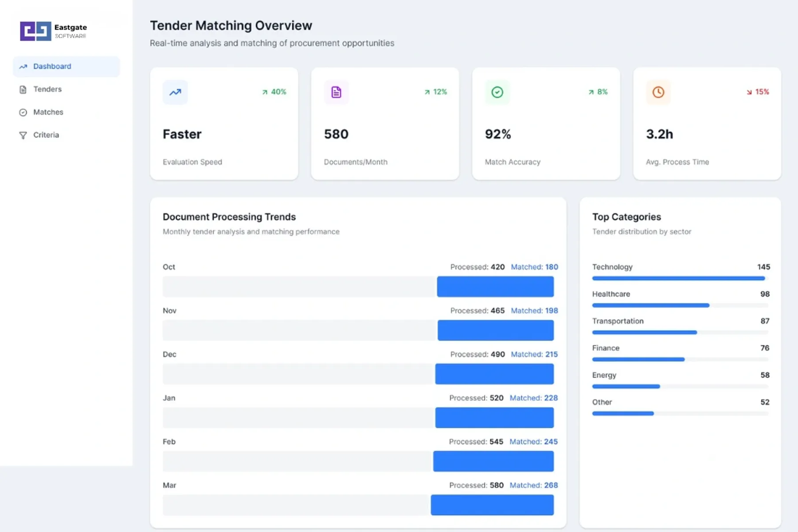Click the Matches checkmark icon
Viewport: 798px width, 532px height.
pyautogui.click(x=23, y=112)
